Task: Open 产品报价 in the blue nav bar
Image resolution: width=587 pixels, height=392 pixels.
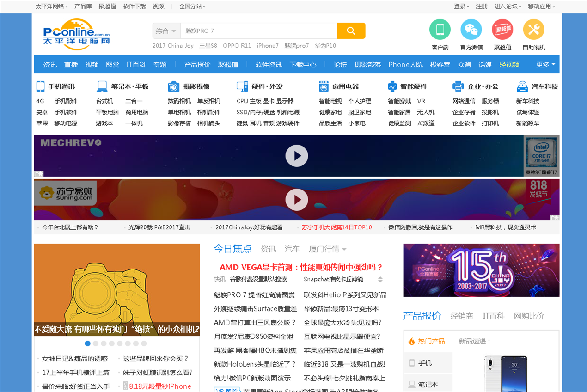Action: tap(197, 65)
